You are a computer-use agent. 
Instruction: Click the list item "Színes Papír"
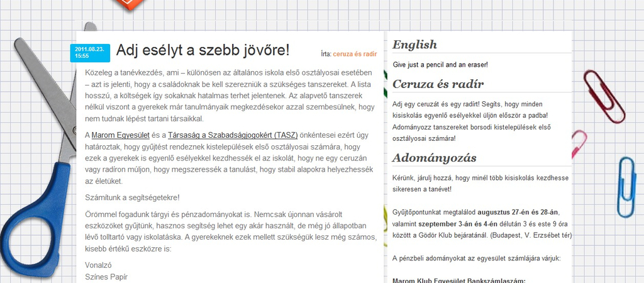coord(106,277)
